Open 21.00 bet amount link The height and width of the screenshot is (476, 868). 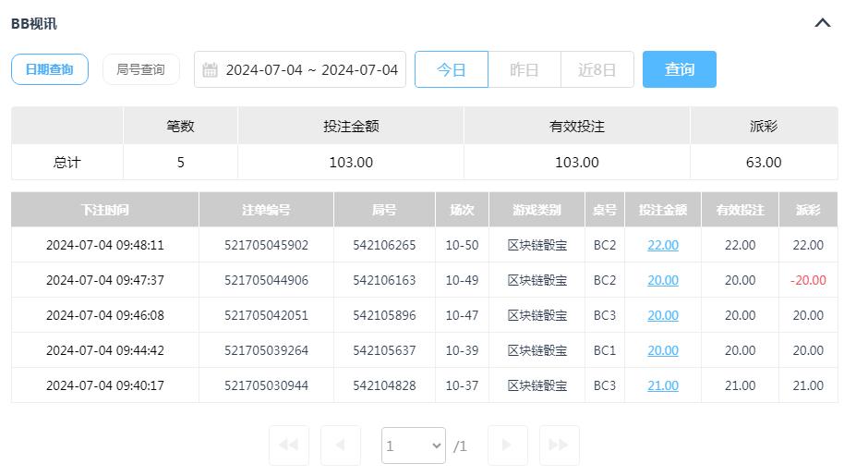pos(663,385)
